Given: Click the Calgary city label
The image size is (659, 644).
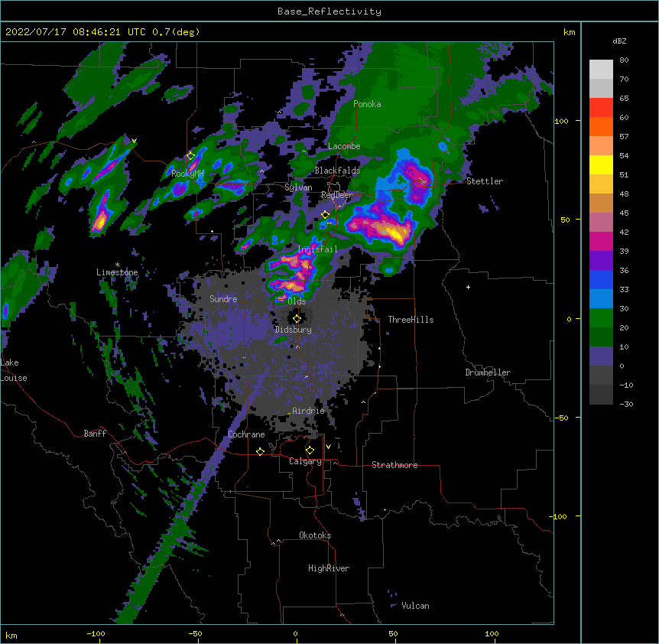Looking at the screenshot, I should [306, 461].
